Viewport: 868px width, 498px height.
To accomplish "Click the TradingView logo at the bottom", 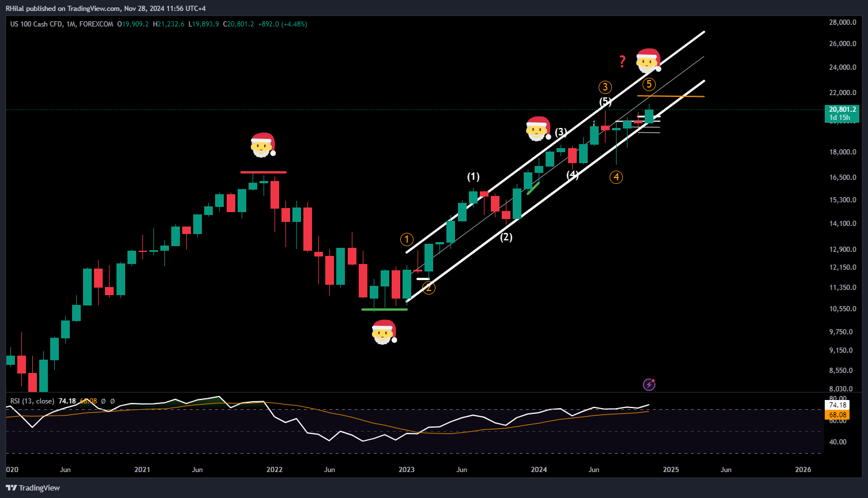I will pyautogui.click(x=34, y=488).
